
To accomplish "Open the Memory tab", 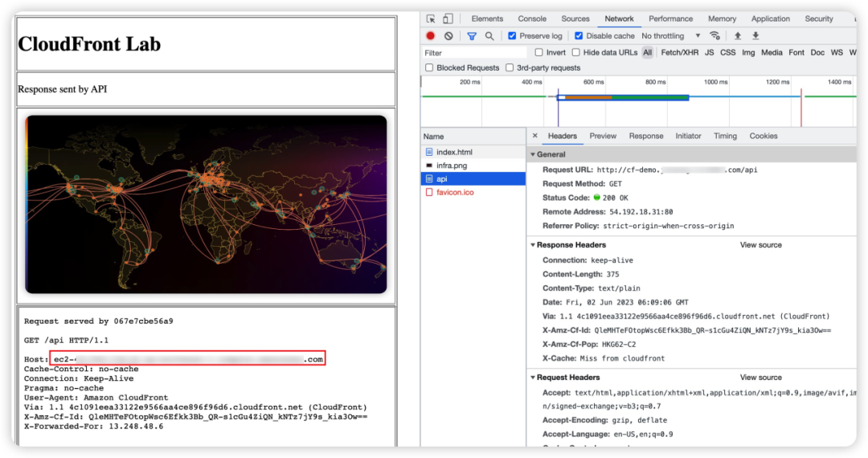I will pos(722,18).
